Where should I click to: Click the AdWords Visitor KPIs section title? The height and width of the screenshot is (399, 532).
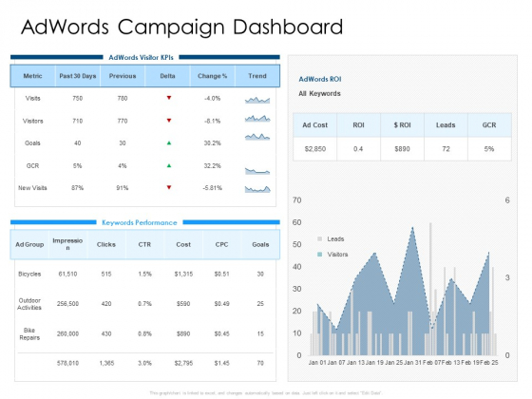click(x=141, y=57)
